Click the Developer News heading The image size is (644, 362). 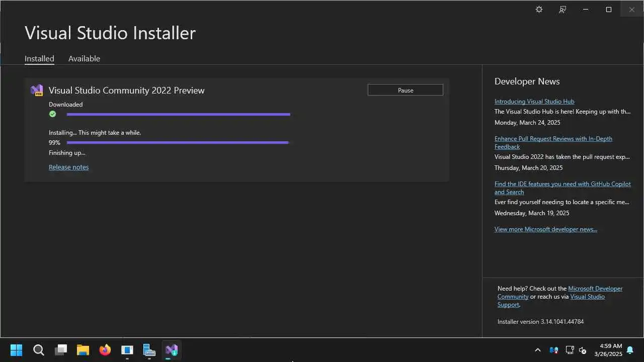[527, 81]
